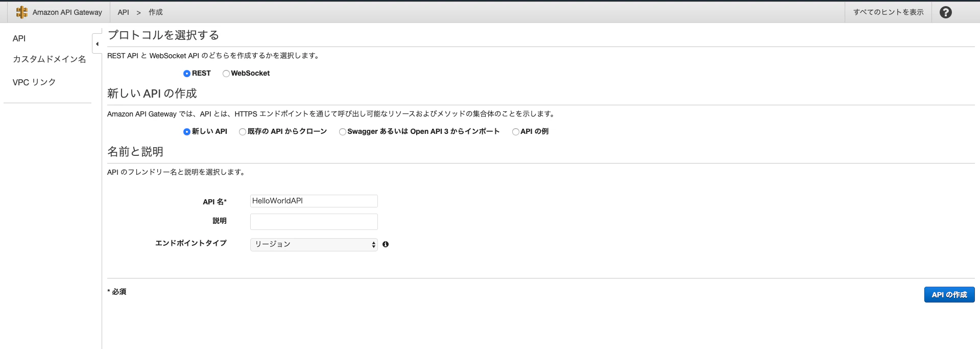The height and width of the screenshot is (349, 980).
Task: Click the 新しい API の作成 heading
Action: (152, 94)
